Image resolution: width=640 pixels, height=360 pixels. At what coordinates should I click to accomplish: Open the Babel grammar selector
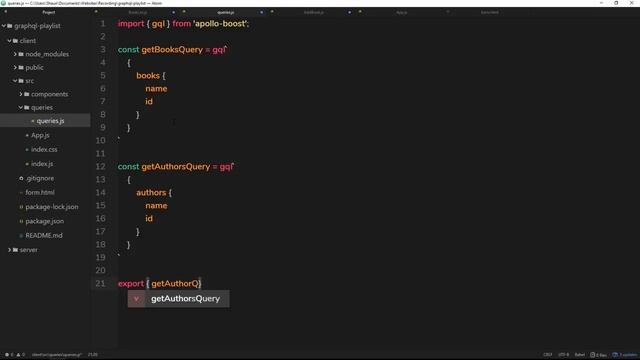click(x=580, y=355)
